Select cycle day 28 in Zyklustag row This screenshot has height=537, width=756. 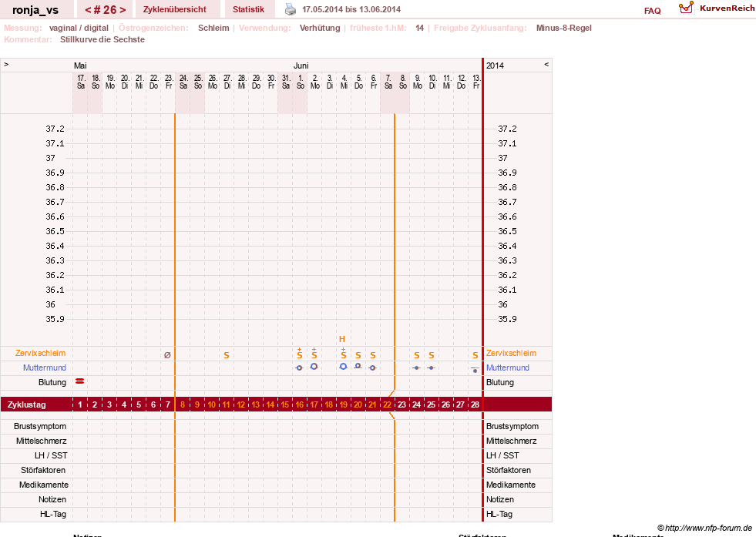click(x=475, y=404)
